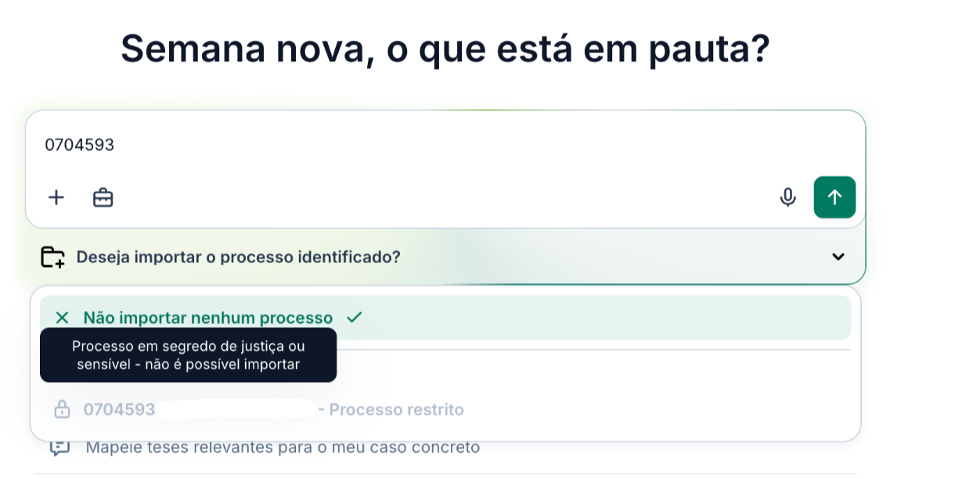Click the X icon before Não importar
The width and height of the screenshot is (980, 479).
[x=63, y=318]
